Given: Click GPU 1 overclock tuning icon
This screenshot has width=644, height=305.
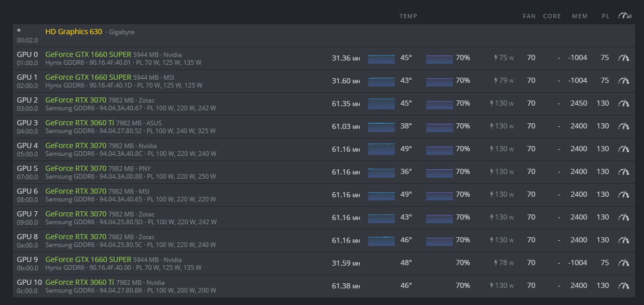Looking at the screenshot, I should click(x=623, y=81).
